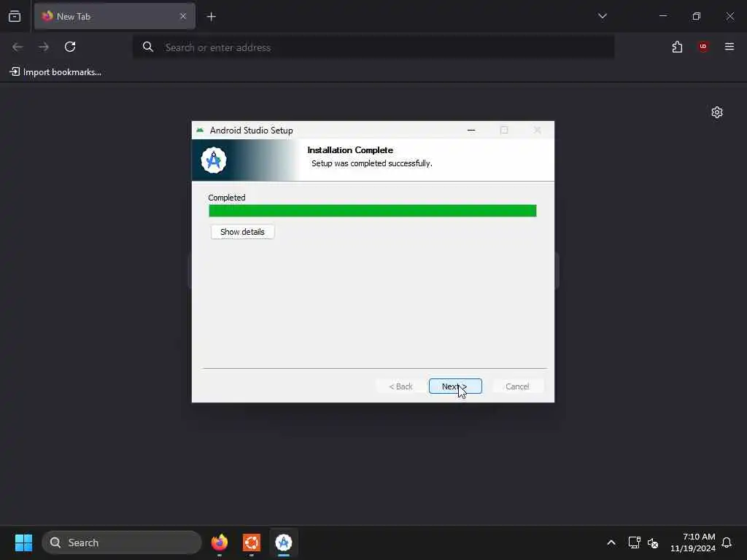
Task: Click the Android Studio logo in setup header
Action: pyautogui.click(x=214, y=160)
